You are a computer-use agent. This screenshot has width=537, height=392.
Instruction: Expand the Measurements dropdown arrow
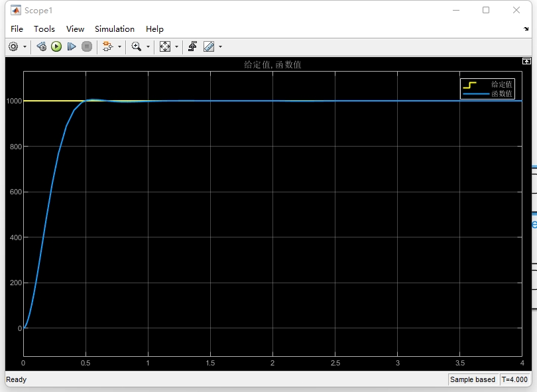(220, 46)
